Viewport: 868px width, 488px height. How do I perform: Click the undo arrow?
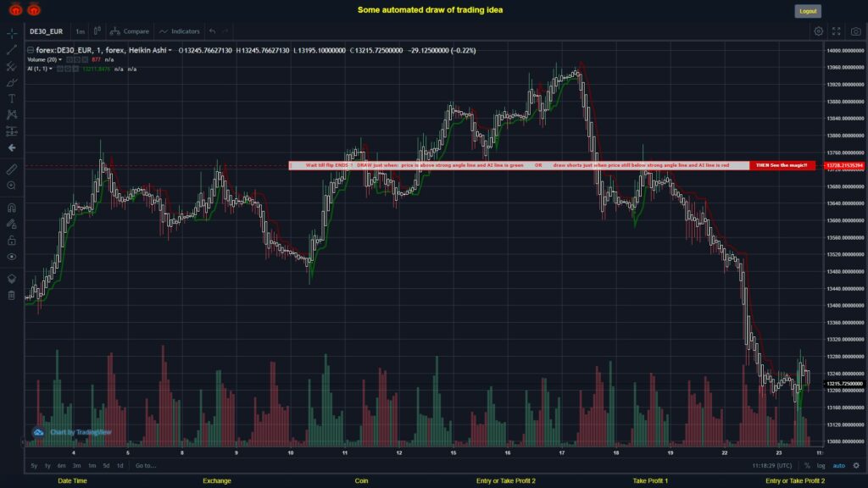(x=213, y=31)
